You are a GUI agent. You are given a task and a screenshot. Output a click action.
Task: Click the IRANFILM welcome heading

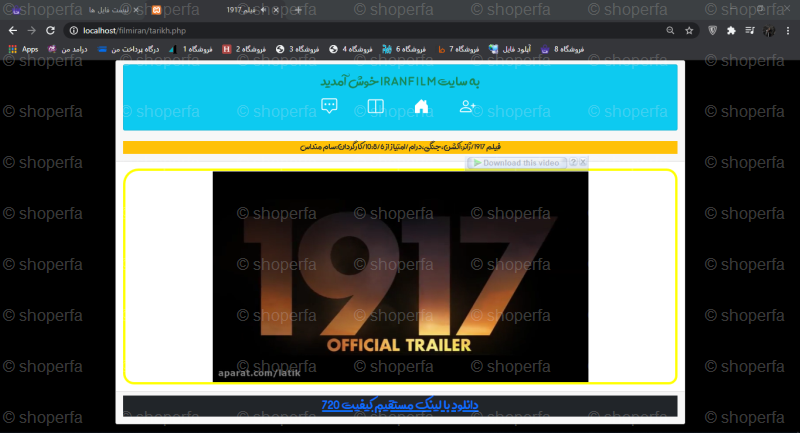tap(400, 81)
